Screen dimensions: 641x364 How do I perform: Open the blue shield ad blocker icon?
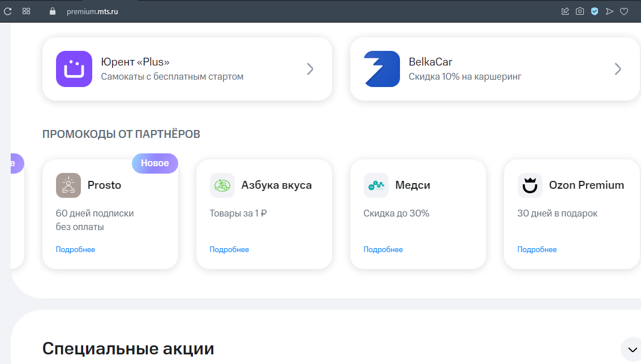pos(595,11)
